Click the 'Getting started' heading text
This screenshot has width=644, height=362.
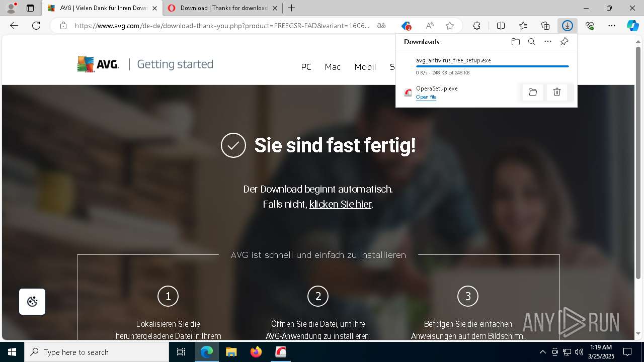pos(175,64)
